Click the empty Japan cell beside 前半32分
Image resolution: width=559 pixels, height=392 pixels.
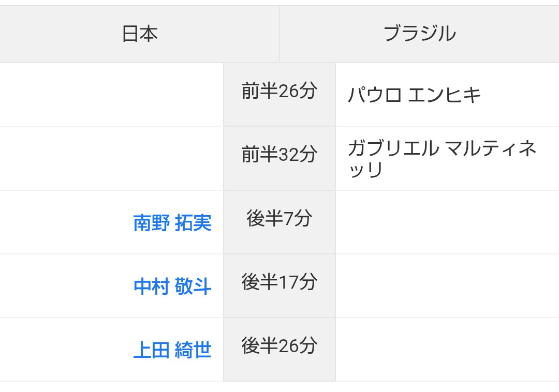pos(112,158)
